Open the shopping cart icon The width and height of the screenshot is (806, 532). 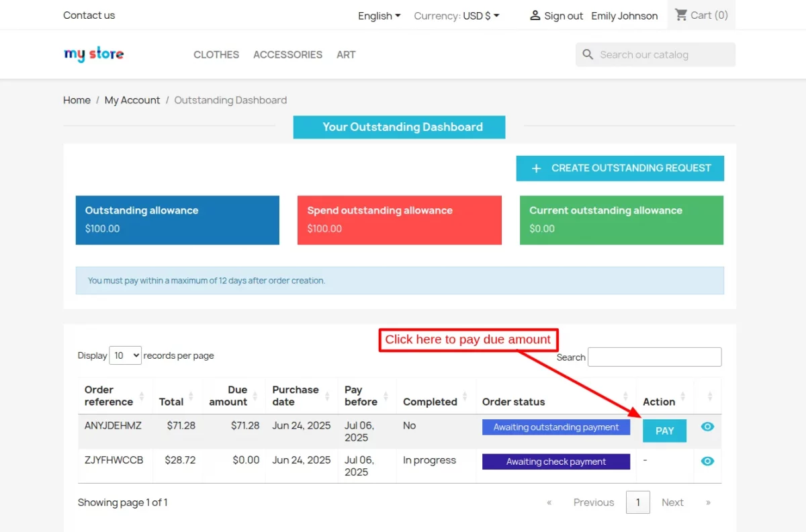[x=681, y=15]
